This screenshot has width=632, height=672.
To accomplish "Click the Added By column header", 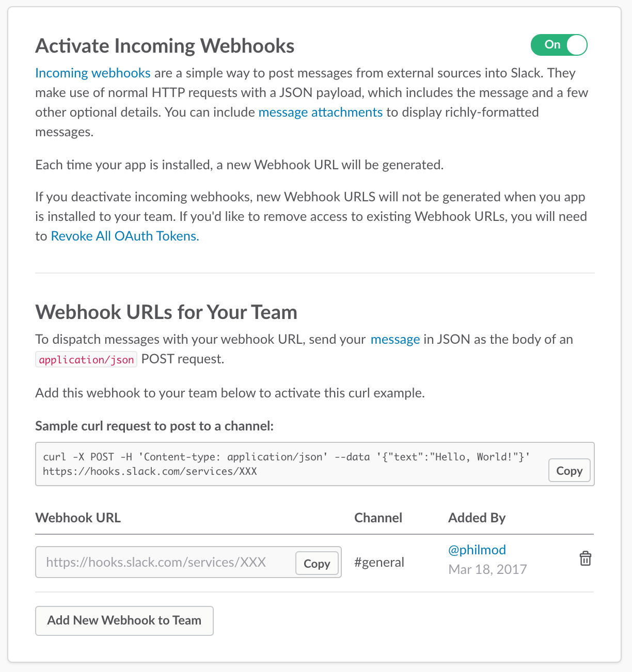I will (x=477, y=518).
